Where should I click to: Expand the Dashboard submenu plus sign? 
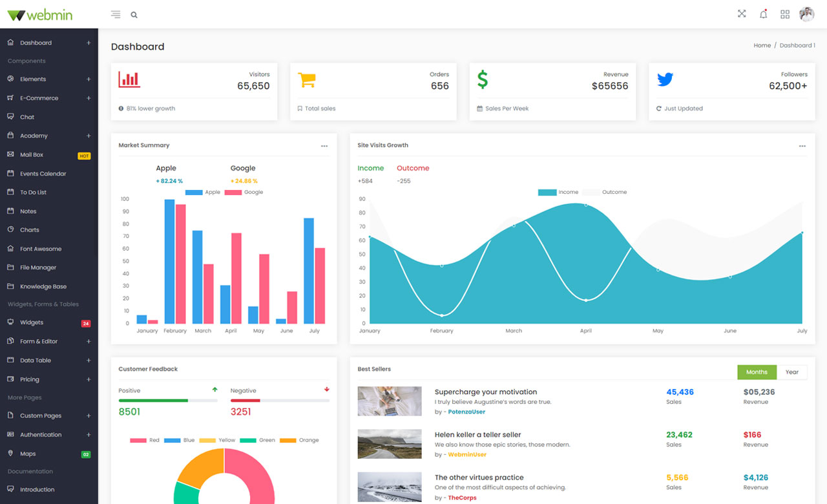pos(89,43)
